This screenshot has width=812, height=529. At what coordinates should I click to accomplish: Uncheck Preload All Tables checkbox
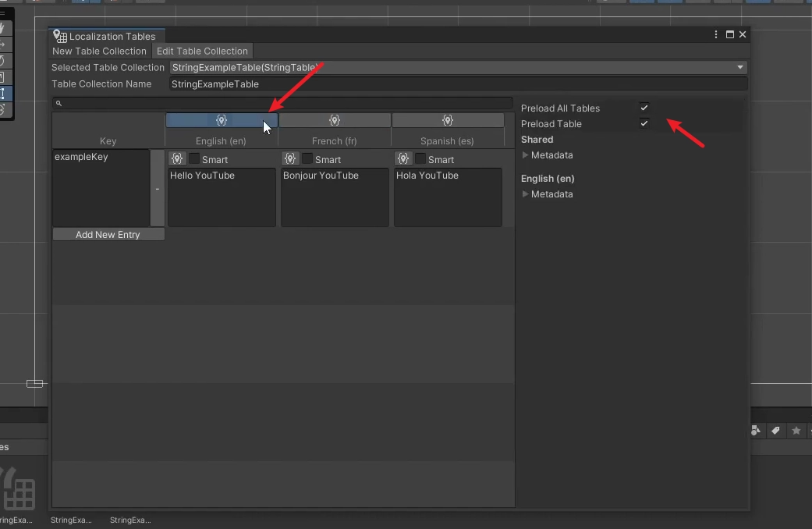pos(644,108)
